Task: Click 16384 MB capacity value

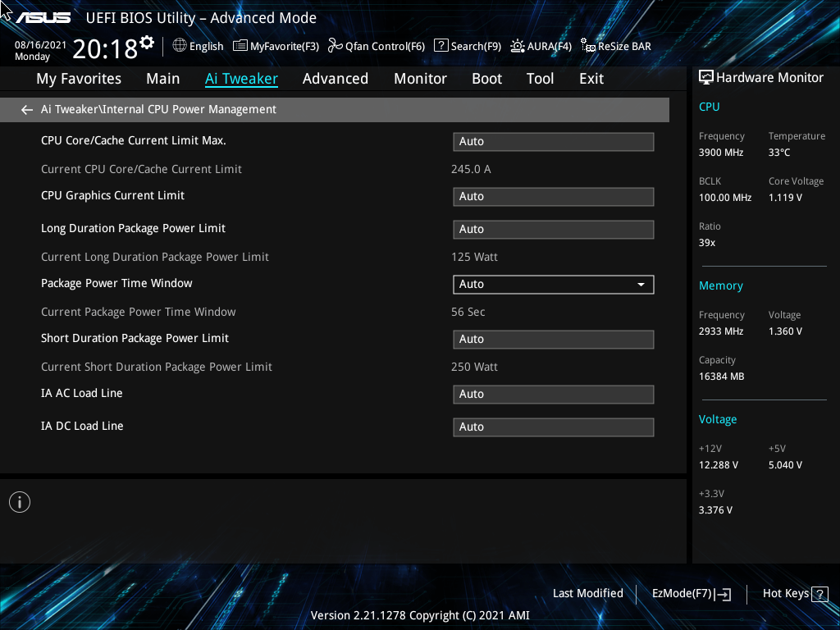Action: coord(722,377)
